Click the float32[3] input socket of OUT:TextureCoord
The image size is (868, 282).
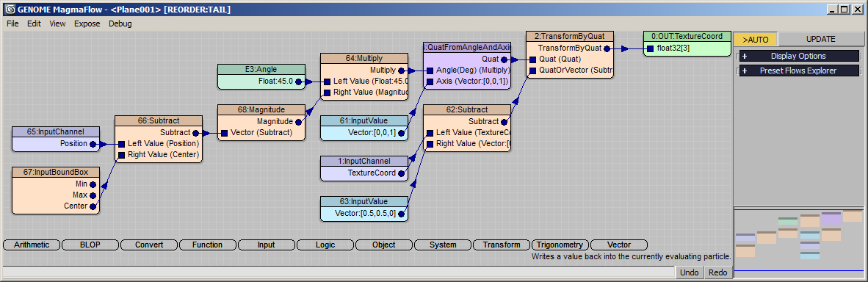(651, 48)
